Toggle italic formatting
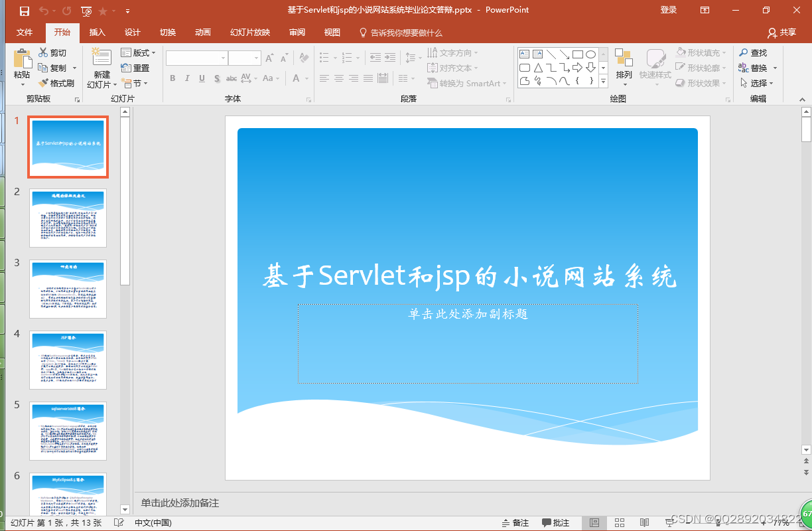Image resolution: width=812 pixels, height=531 pixels. tap(186, 78)
